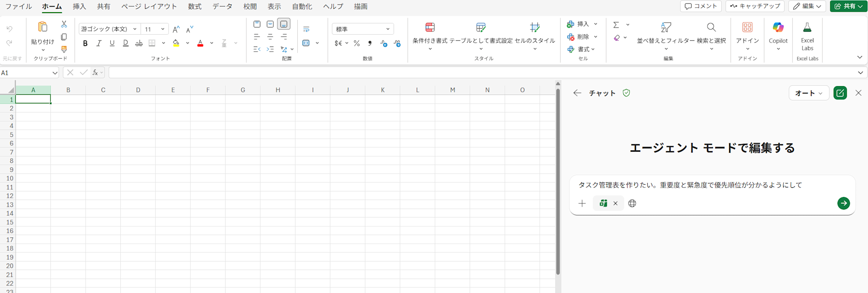Toggle Bottom align

284,24
